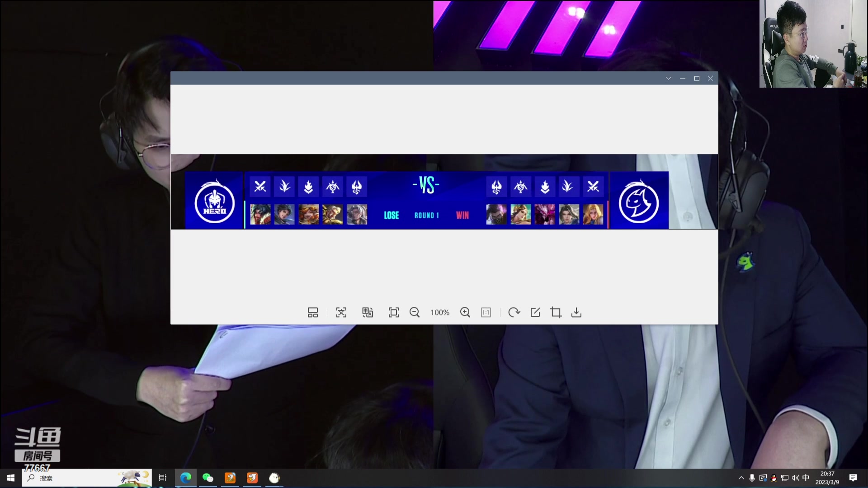
Task: Click the extract text (OCR) icon
Action: tap(341, 313)
